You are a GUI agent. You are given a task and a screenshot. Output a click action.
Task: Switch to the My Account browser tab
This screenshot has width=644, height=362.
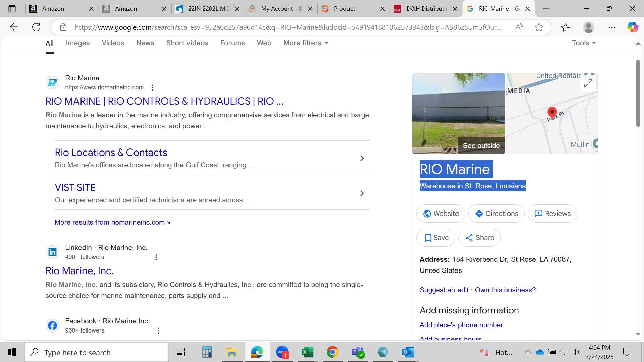tap(281, 9)
